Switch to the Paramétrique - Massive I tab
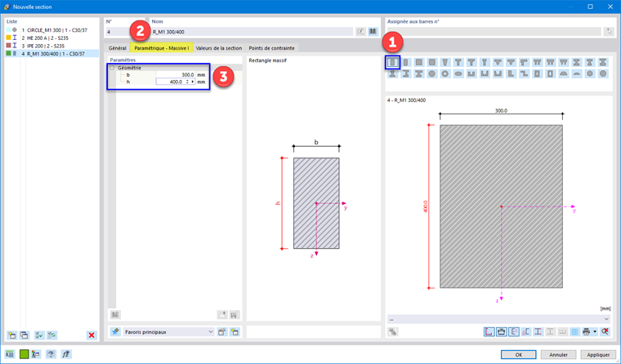 coord(162,48)
